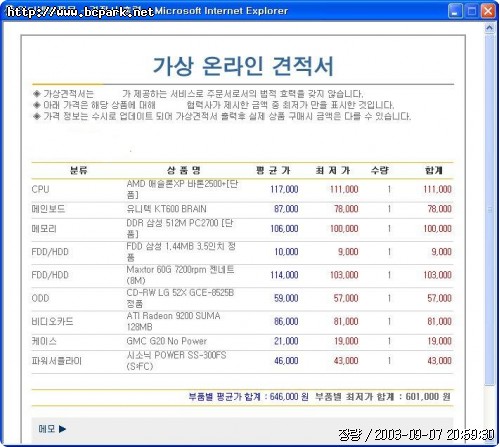
Task: Click the FDD 삼성 1.44MB product name
Action: 181,252
